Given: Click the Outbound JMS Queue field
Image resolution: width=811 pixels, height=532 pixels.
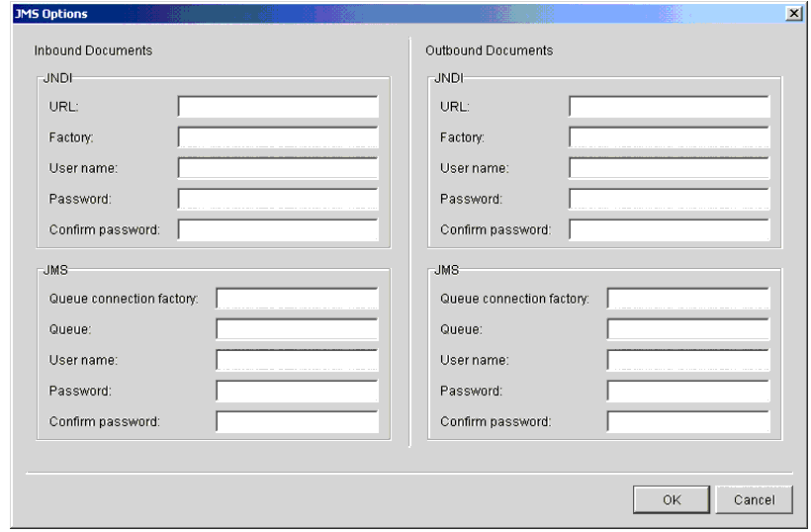Looking at the screenshot, I should click(x=688, y=329).
